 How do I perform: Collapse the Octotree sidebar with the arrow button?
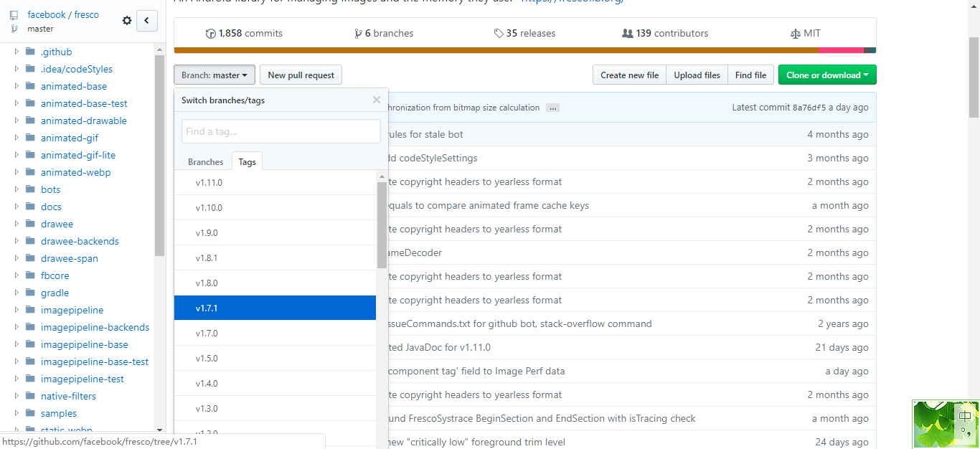[x=146, y=21]
